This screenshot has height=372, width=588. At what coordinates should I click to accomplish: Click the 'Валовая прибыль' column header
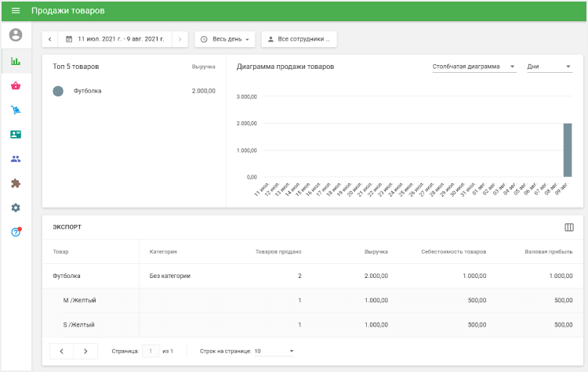click(x=549, y=251)
